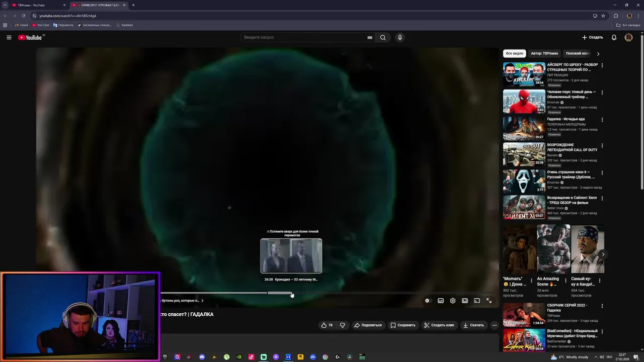Open Rambler bookmark
Image resolution: width=644 pixels, height=362 pixels.
125,25
